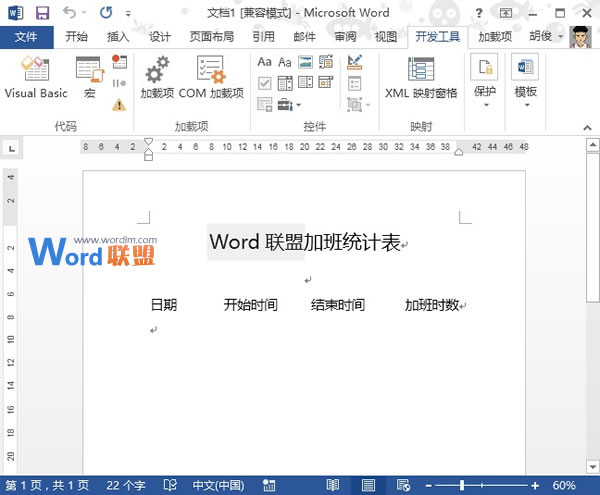Switch to the 设计 tab
The image size is (600, 495).
(160, 37)
